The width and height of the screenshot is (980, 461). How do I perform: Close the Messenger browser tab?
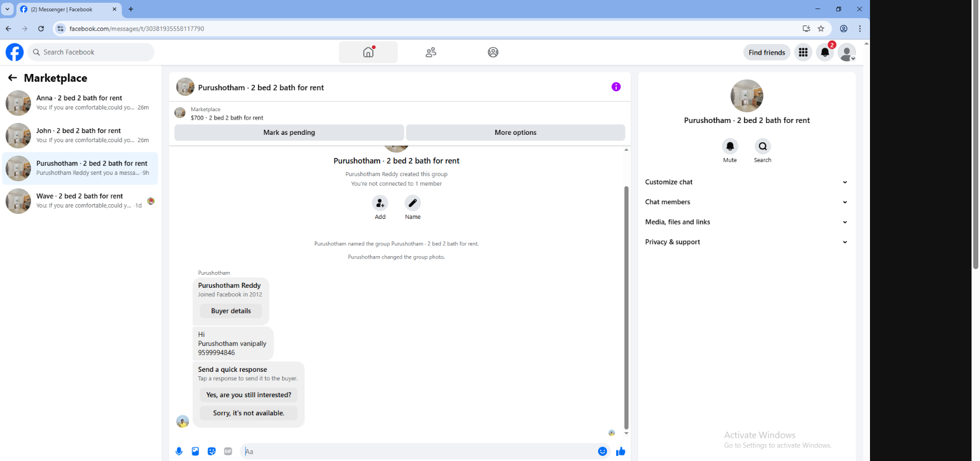click(114, 9)
